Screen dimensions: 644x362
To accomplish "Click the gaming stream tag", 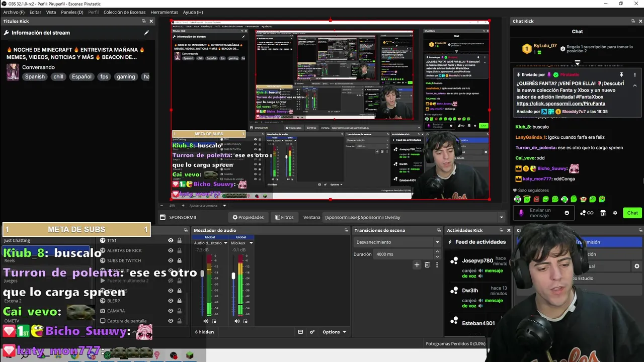I will (x=126, y=76).
